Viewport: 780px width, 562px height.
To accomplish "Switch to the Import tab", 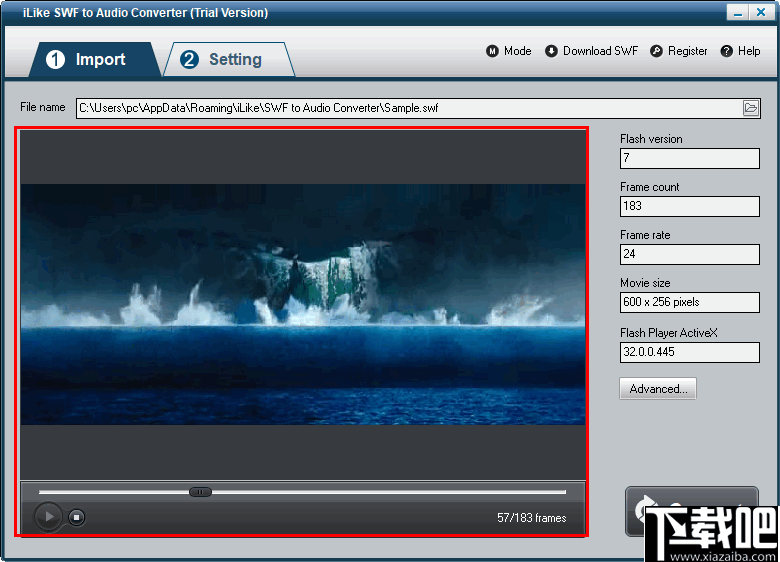I will (95, 59).
